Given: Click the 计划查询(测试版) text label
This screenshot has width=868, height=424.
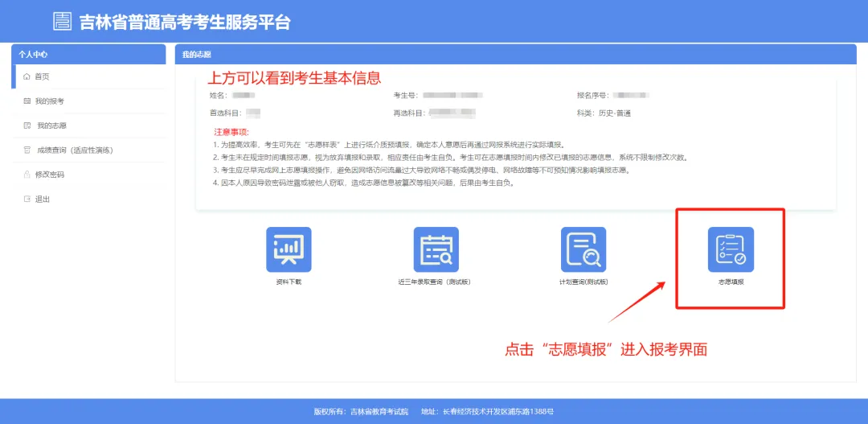Looking at the screenshot, I should pyautogui.click(x=583, y=283).
